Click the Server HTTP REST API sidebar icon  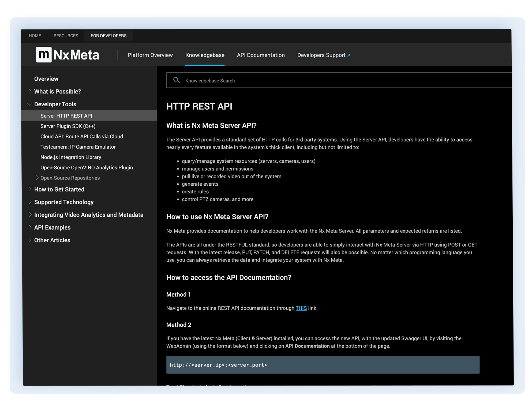[66, 115]
